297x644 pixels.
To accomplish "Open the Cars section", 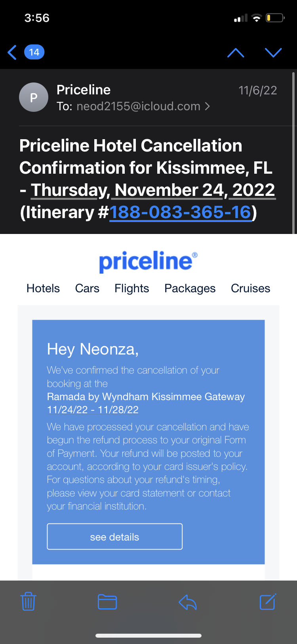I will point(87,288).
